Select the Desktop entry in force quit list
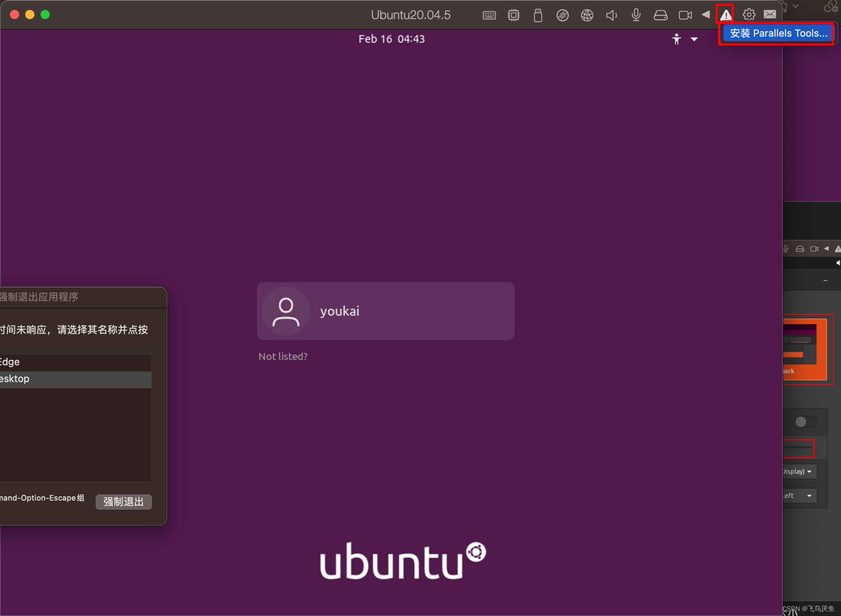 (76, 379)
